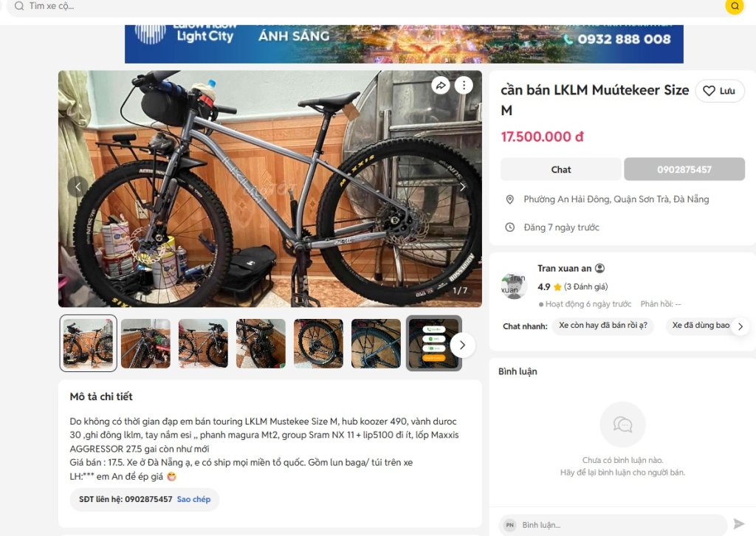Open the Chat button
The height and width of the screenshot is (536, 756).
pos(561,170)
